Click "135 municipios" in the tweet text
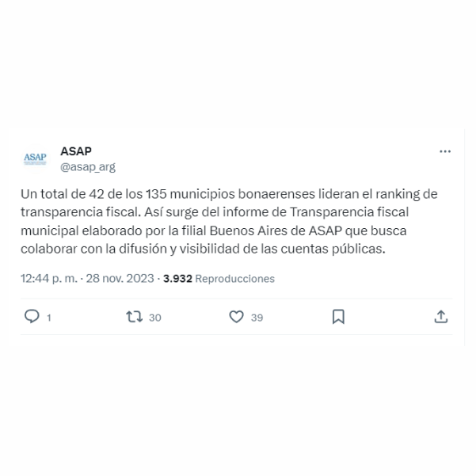 coord(190,194)
